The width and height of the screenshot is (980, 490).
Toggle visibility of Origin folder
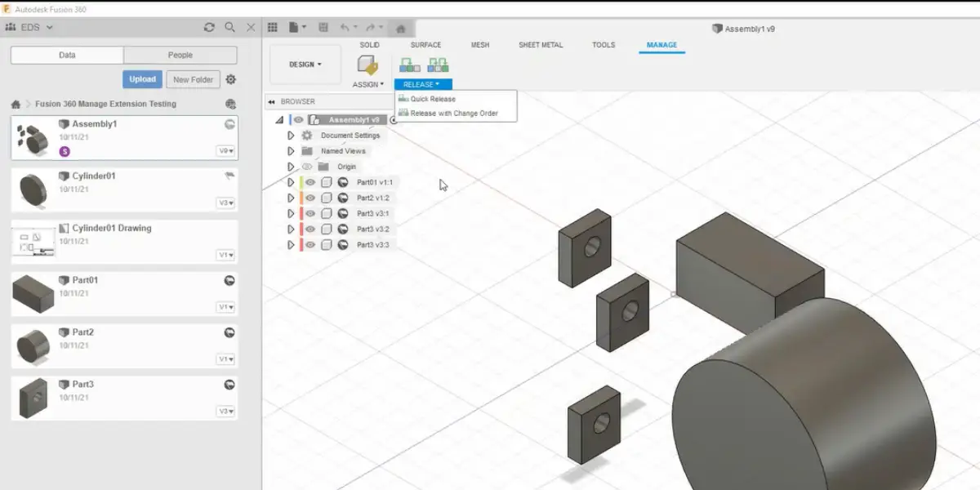[307, 167]
